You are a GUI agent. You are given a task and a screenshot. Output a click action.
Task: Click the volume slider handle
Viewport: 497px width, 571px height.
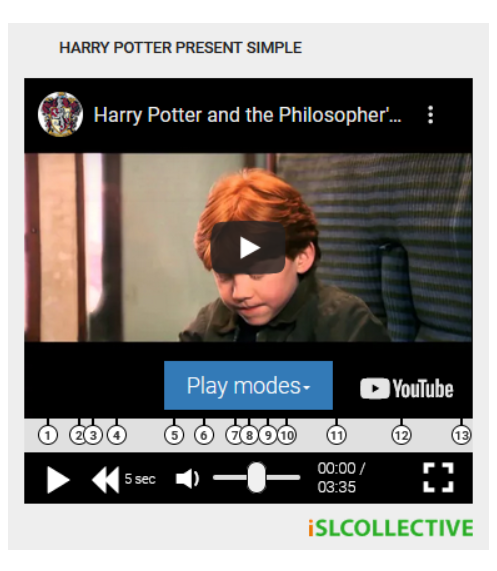coord(257,477)
